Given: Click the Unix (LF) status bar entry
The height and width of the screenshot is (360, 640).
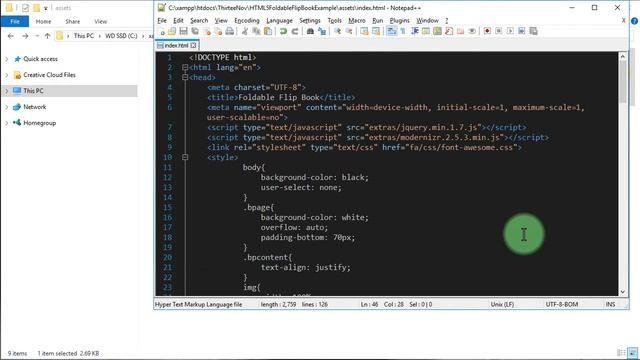Looking at the screenshot, I should coord(502,304).
